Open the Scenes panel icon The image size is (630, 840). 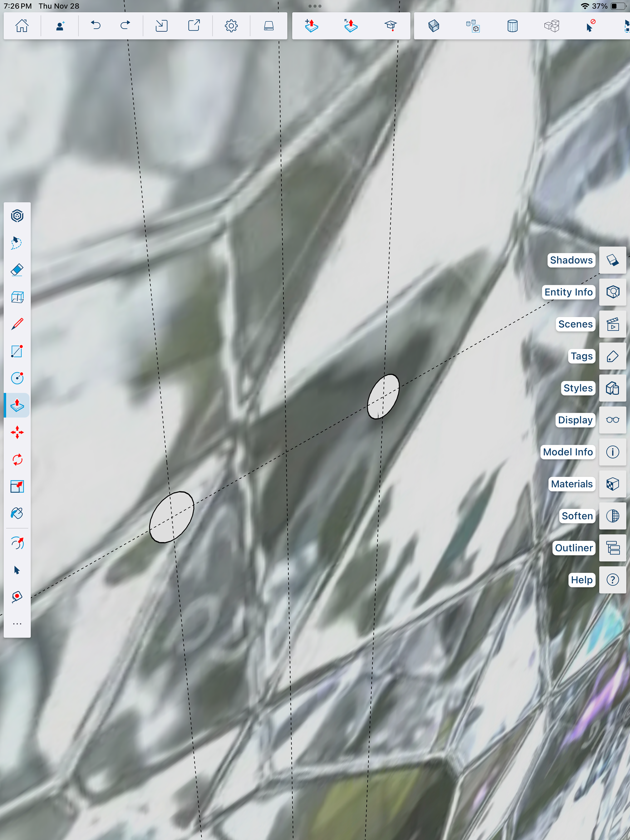[613, 324]
